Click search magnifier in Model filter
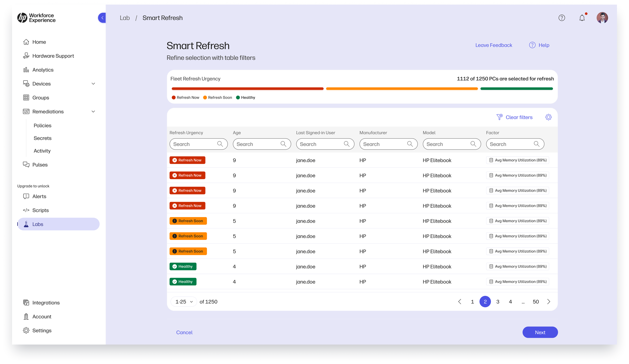Screen dimensions: 629x364 [473, 144]
